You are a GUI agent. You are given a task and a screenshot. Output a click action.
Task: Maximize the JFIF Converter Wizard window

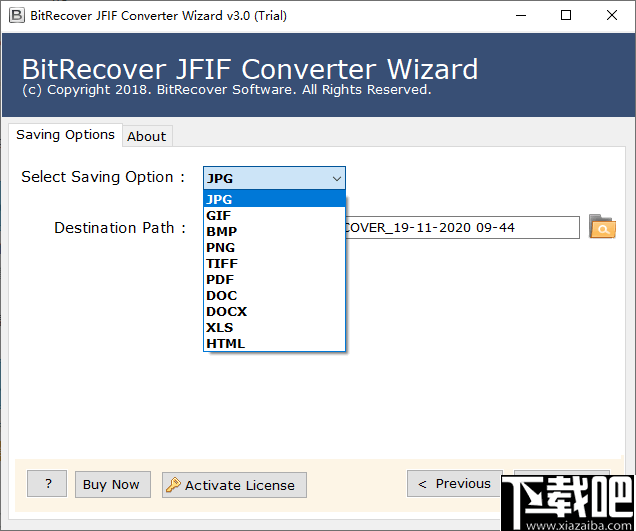pos(566,15)
